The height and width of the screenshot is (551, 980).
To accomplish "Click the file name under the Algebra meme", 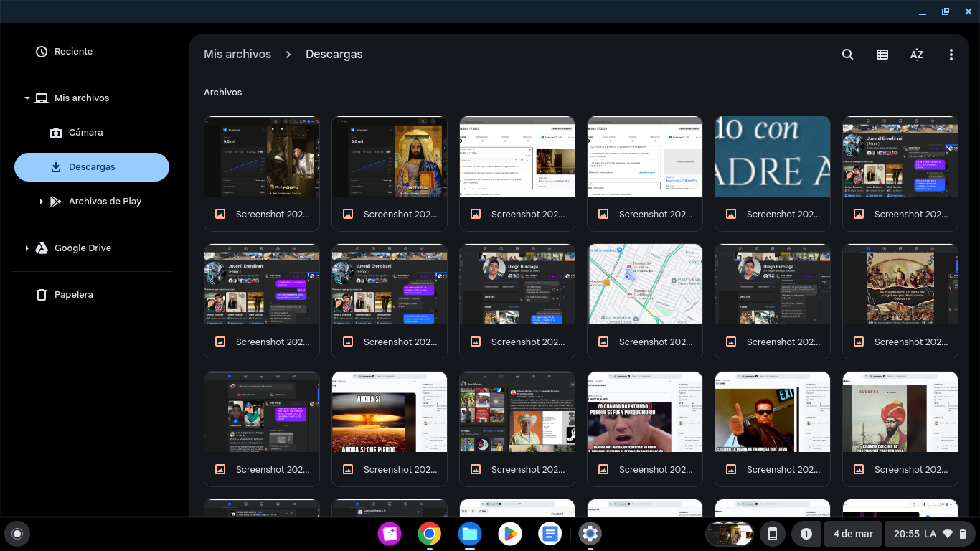I will pos(911,470).
